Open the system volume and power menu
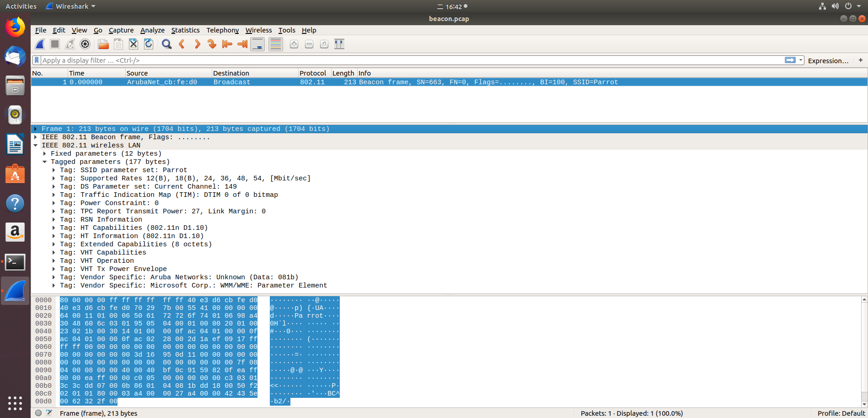 click(840, 6)
